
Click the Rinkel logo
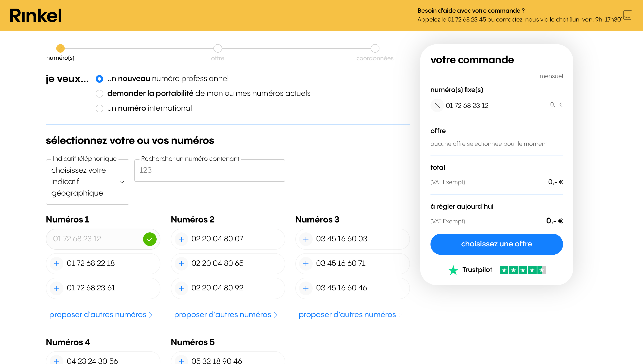click(x=35, y=15)
